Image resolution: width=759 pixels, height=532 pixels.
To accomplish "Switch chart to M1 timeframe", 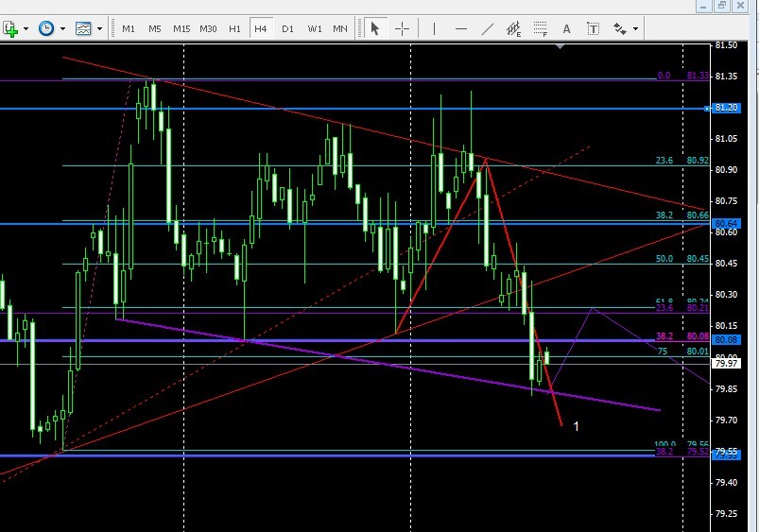I will 129,29.
